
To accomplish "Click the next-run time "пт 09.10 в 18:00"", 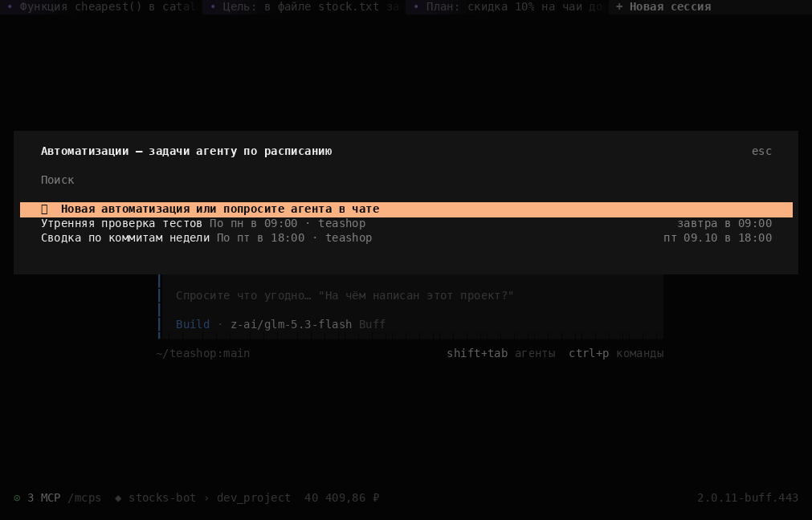I will coord(718,238).
